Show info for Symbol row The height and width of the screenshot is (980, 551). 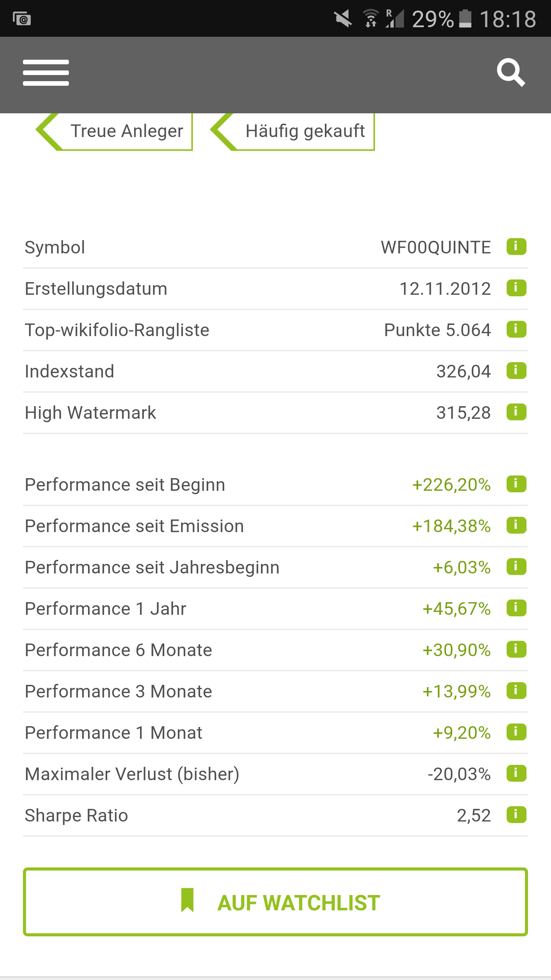point(516,247)
